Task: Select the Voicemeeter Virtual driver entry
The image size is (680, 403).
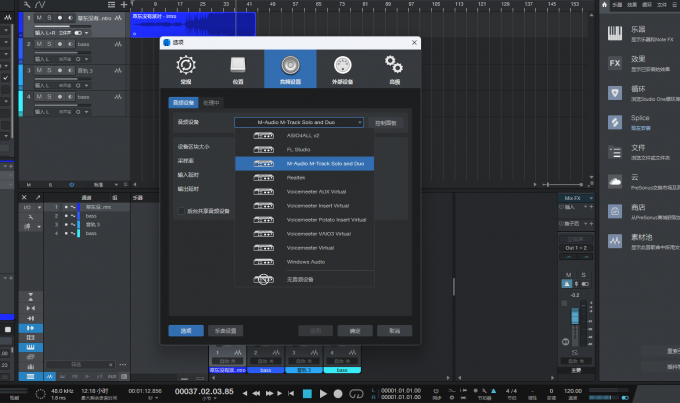Action: click(304, 248)
